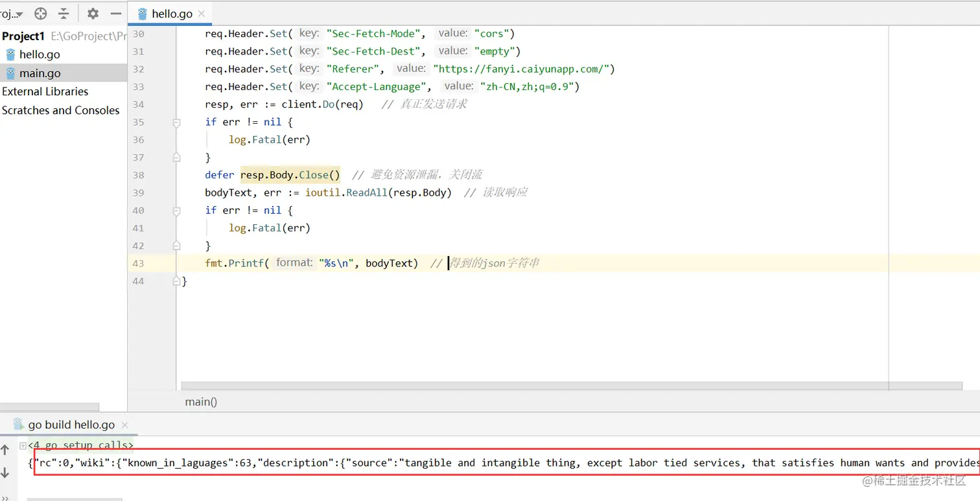980x501 pixels.
Task: Click the down arrow in Run console
Action: coord(5,472)
